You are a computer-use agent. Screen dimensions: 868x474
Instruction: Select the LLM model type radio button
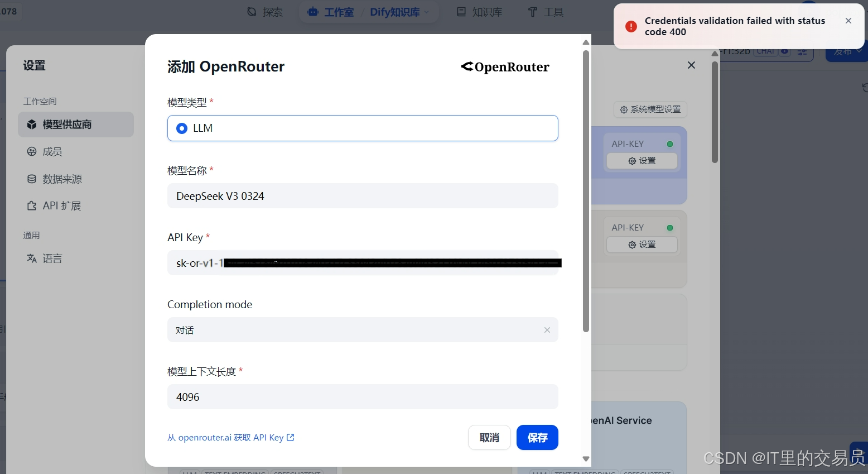(x=182, y=128)
